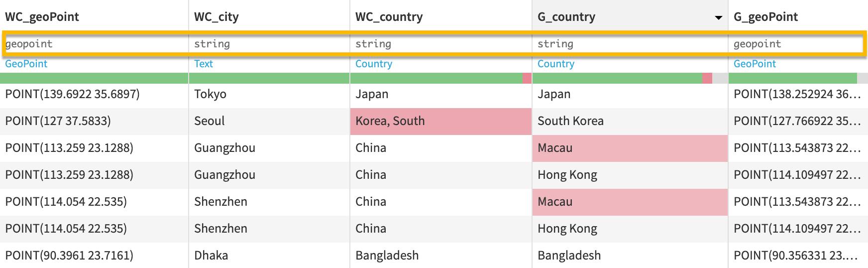Select the Dhaka city cell
Viewport: 868px width, 268px height.
pyautogui.click(x=211, y=256)
